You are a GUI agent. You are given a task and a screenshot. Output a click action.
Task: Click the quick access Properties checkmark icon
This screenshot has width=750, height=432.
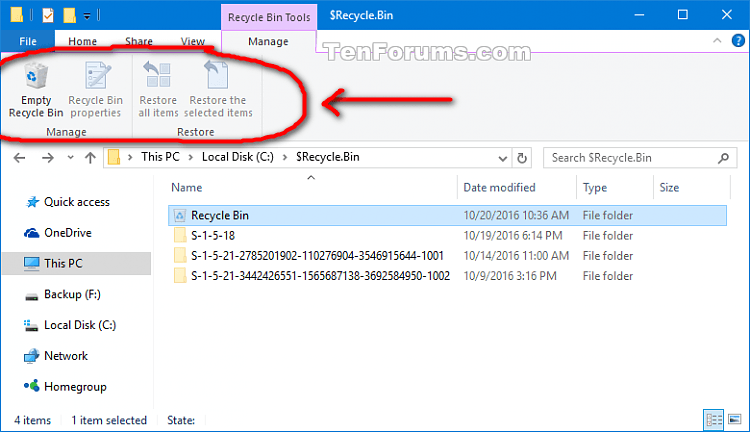point(48,15)
